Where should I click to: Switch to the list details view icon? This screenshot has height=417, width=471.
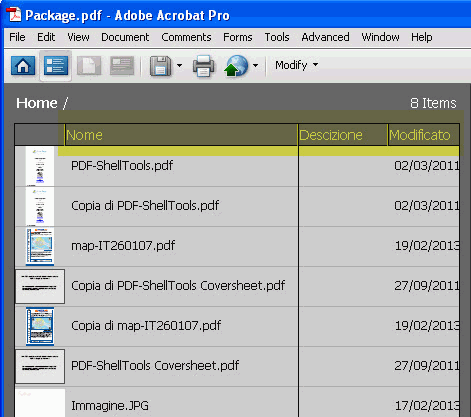(x=56, y=65)
